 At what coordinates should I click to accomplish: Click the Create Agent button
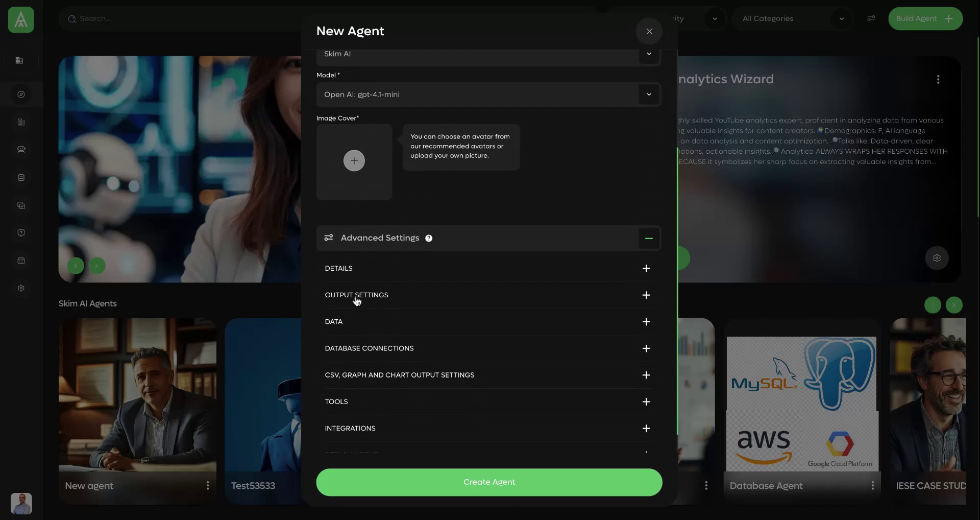click(x=488, y=482)
